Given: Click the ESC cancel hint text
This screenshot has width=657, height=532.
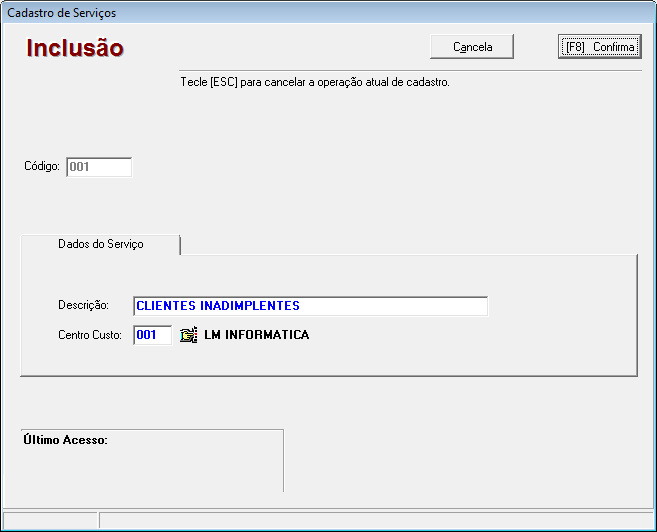Looking at the screenshot, I should [x=314, y=82].
